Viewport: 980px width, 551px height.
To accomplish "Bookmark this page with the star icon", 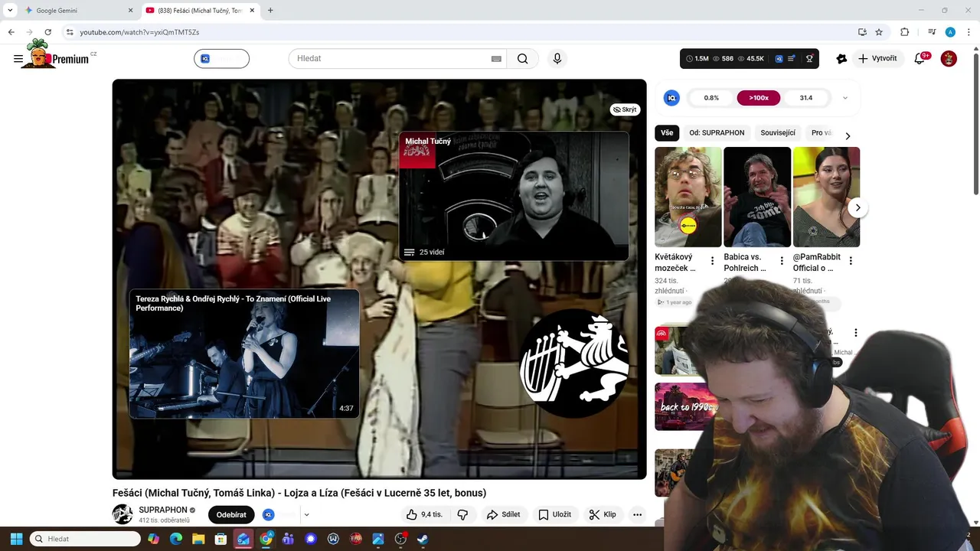I will click(879, 32).
